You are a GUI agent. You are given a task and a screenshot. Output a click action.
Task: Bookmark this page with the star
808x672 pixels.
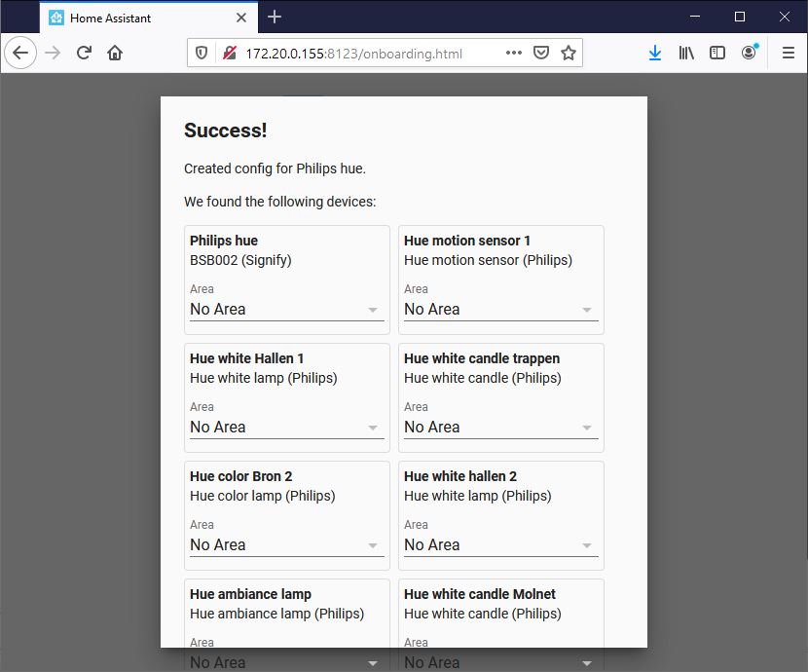point(569,53)
